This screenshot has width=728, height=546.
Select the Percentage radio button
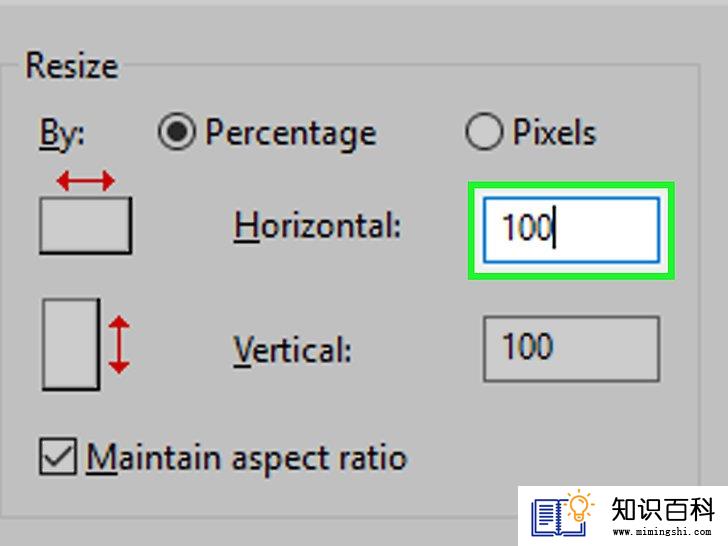176,133
